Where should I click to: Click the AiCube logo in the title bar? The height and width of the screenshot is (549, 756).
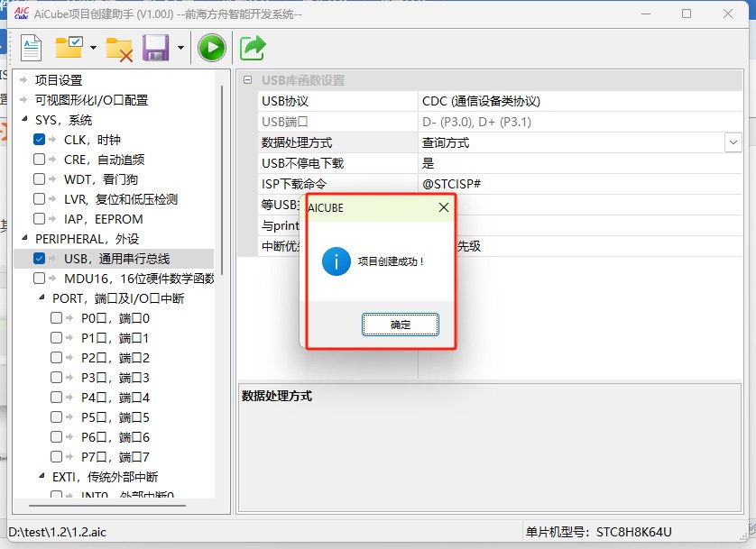point(22,14)
